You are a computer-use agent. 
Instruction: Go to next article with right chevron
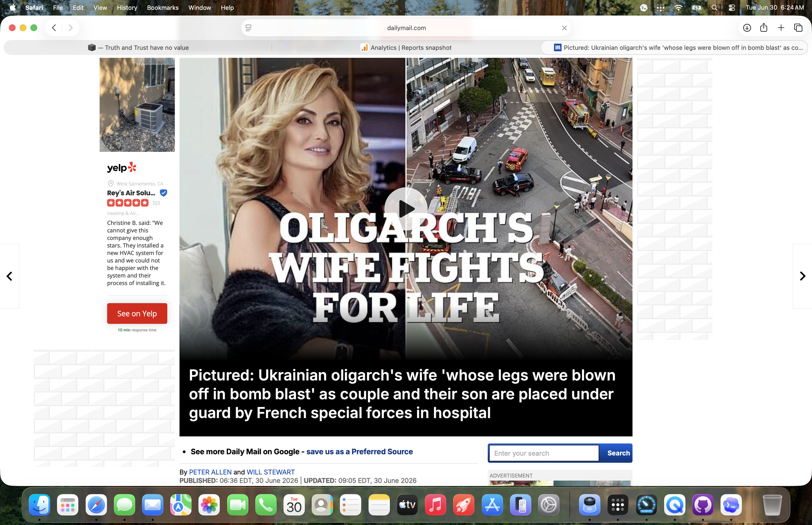pyautogui.click(x=803, y=276)
